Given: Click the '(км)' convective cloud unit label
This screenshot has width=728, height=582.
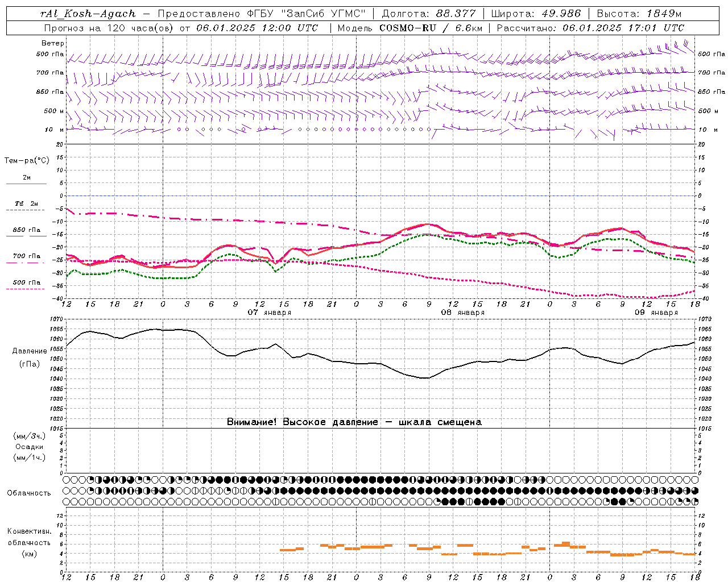Looking at the screenshot, I should (30, 554).
